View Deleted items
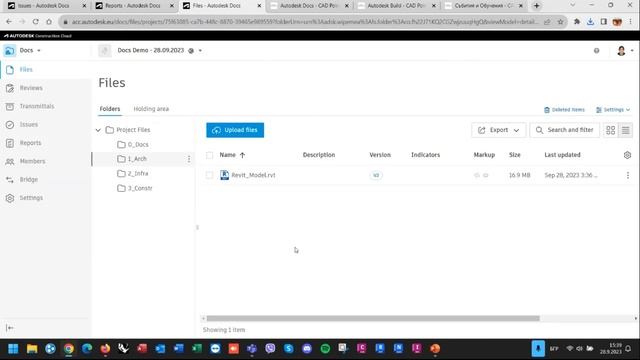 564,110
